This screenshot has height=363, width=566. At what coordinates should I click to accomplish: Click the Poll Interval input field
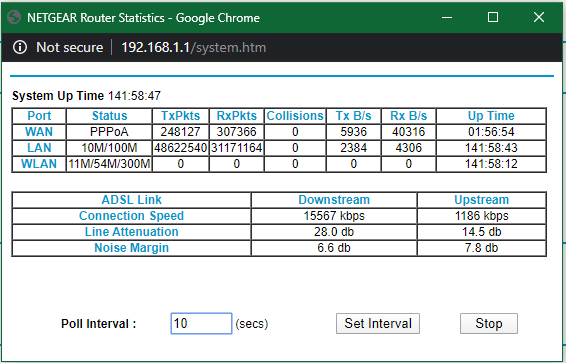click(x=201, y=323)
